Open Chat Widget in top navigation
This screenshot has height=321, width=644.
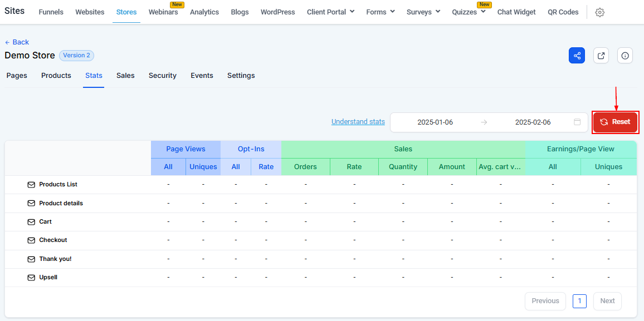point(516,12)
